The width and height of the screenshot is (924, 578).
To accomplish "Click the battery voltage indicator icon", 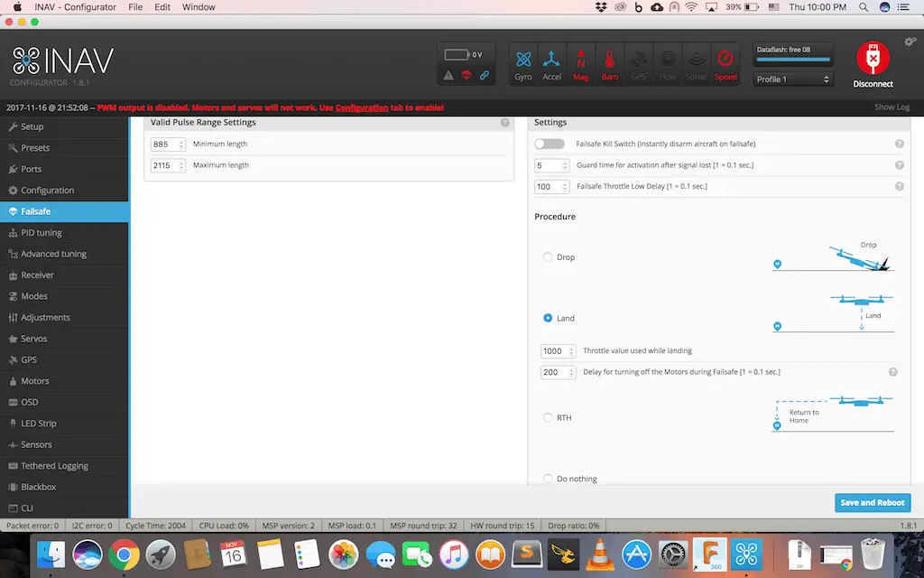I will [456, 54].
